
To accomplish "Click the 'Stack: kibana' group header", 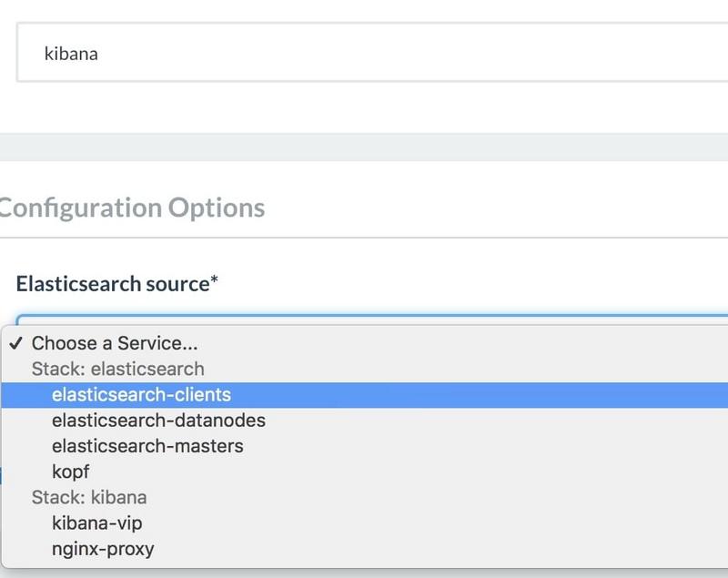I will pos(89,498).
